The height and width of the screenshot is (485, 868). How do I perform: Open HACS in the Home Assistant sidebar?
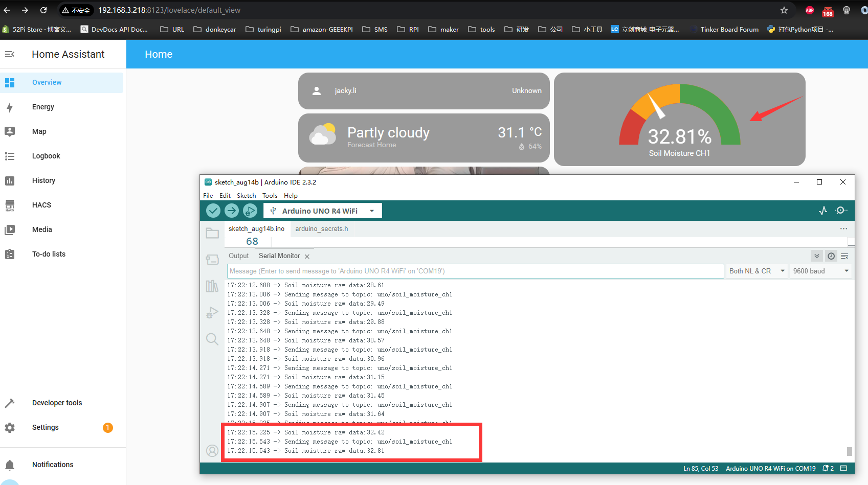pos(62,205)
